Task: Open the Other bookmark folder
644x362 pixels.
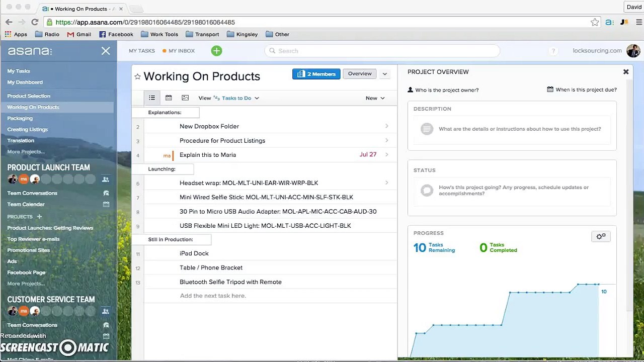Action: (x=277, y=34)
